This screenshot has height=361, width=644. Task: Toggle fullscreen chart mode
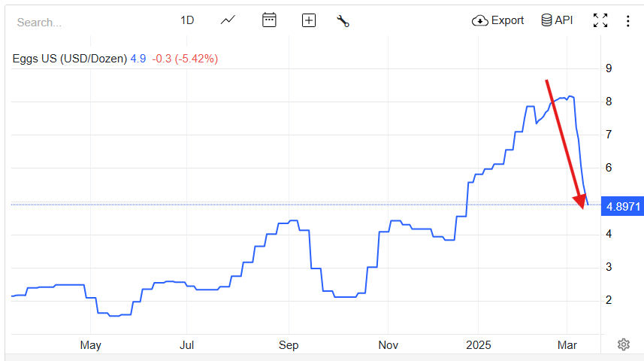[x=600, y=20]
